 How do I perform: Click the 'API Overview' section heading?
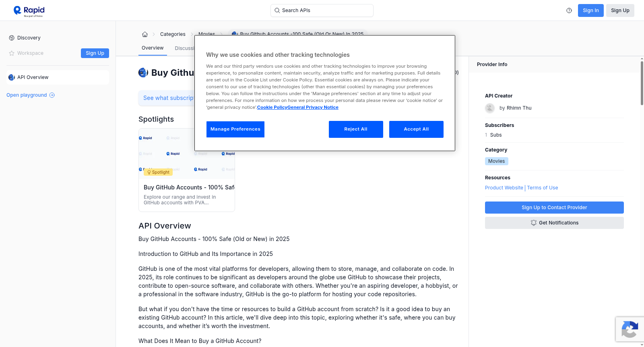(x=165, y=226)
